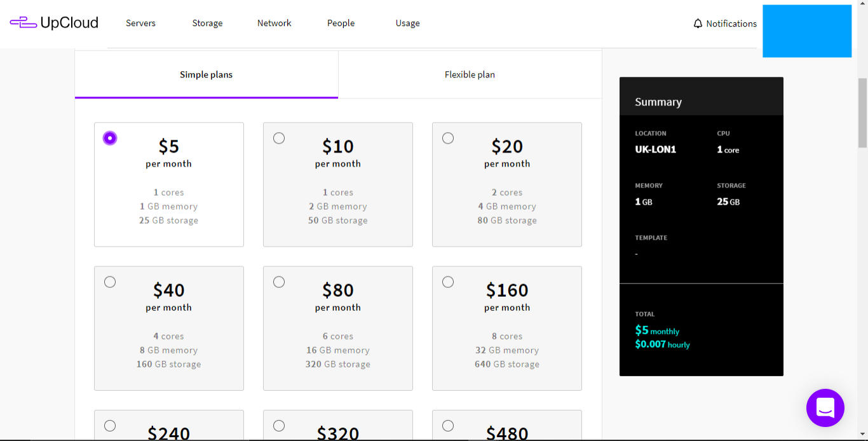Click the "80 GB storage" text in $20 plan
The image size is (868, 441).
coord(507,221)
